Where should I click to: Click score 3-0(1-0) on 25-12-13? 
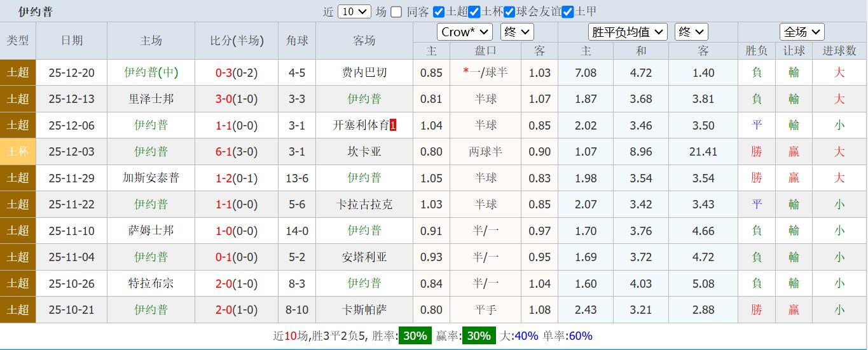pos(237,99)
